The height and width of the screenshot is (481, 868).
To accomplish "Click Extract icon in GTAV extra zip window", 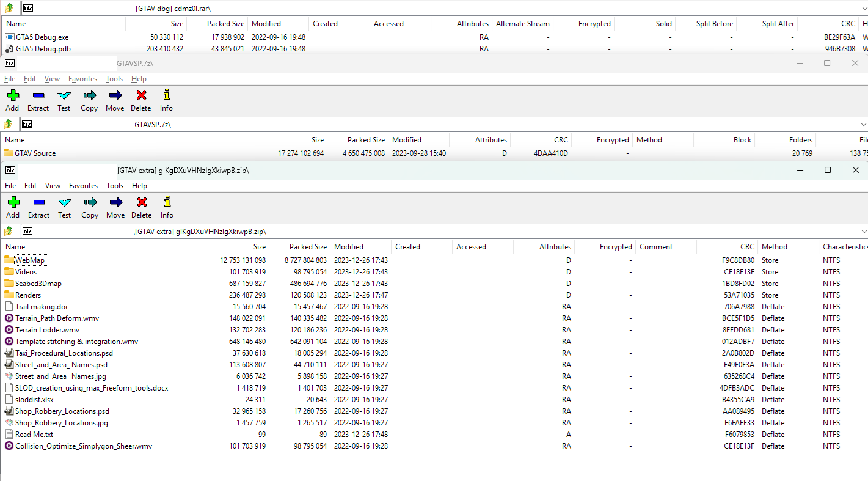I will click(38, 202).
